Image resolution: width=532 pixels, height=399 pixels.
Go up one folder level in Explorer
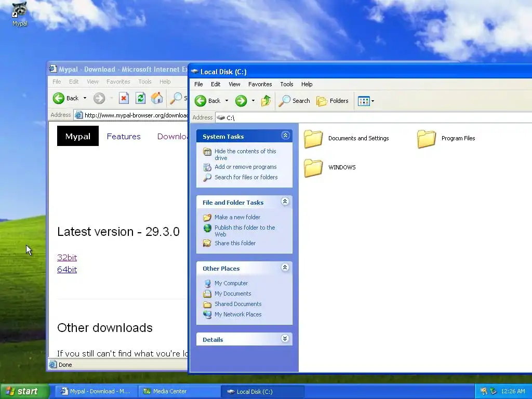(x=266, y=101)
